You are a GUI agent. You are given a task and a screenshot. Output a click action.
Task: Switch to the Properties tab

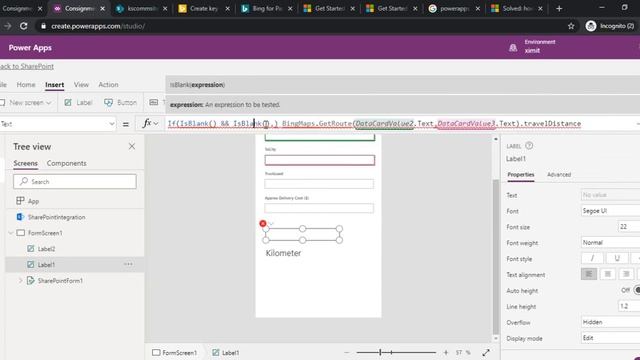click(521, 174)
